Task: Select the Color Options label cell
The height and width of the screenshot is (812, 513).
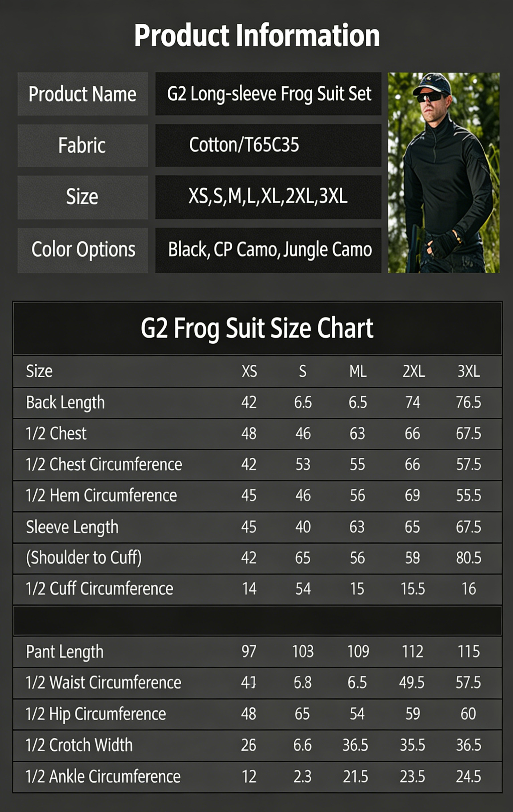Action: [83, 250]
